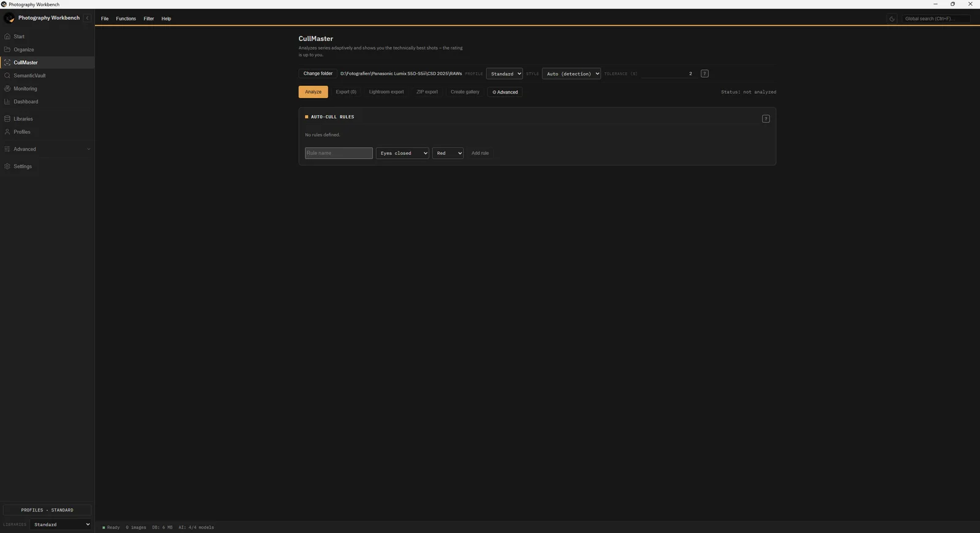Select the CullMaster face-scan icon
Screen dimensions: 980x533
point(7,62)
